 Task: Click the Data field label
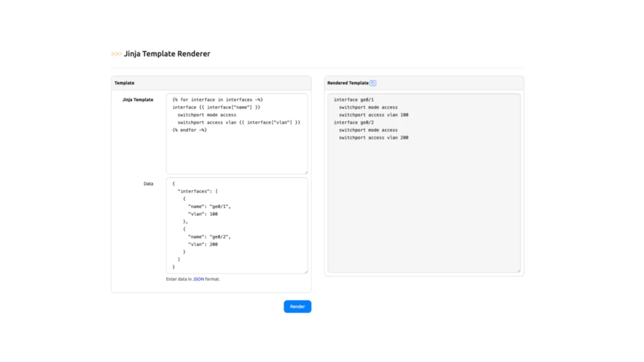point(148,184)
